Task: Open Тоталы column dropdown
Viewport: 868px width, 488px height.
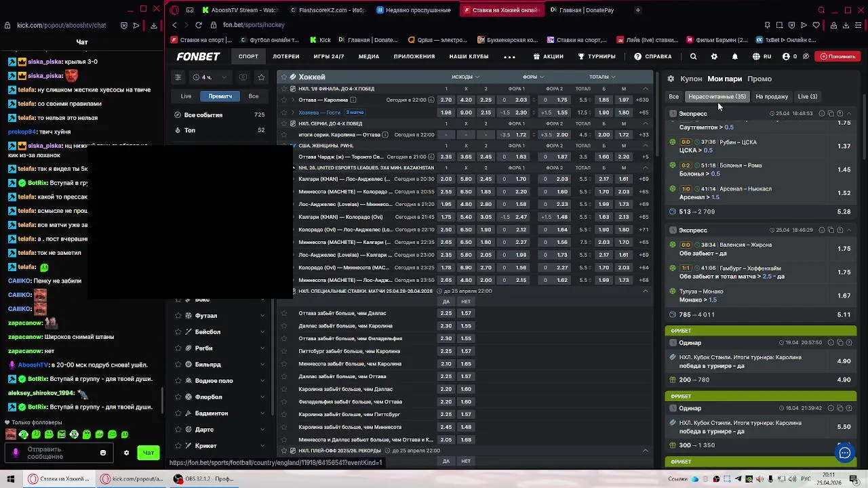Action: click(602, 77)
